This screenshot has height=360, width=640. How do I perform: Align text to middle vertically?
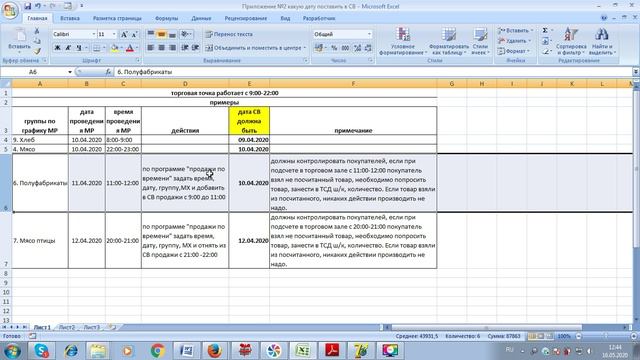[162, 34]
